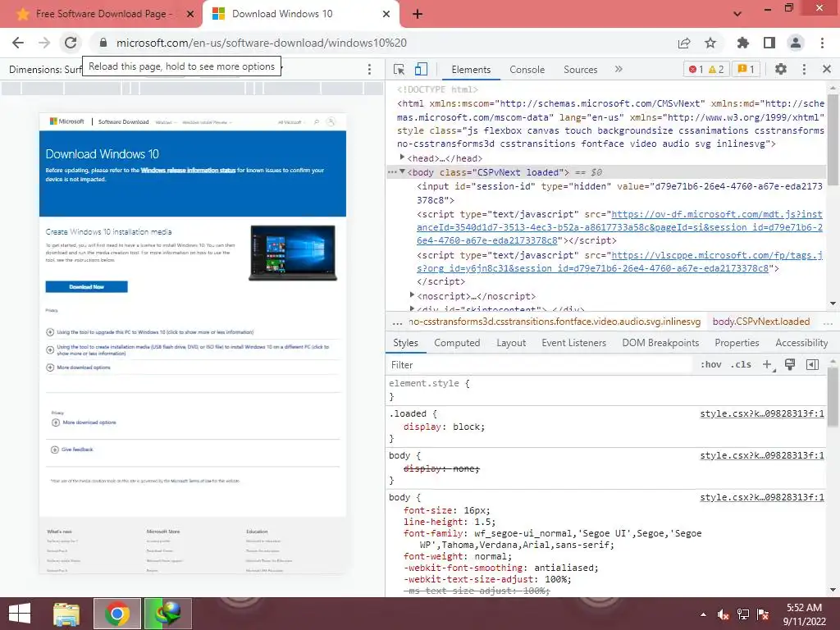The width and height of the screenshot is (840, 630).
Task: Select body.CSPvNext.loaded breadcrumb
Action: coord(760,322)
